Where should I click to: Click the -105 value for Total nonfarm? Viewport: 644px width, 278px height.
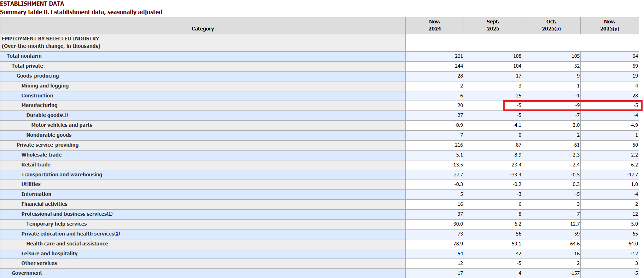(575, 56)
